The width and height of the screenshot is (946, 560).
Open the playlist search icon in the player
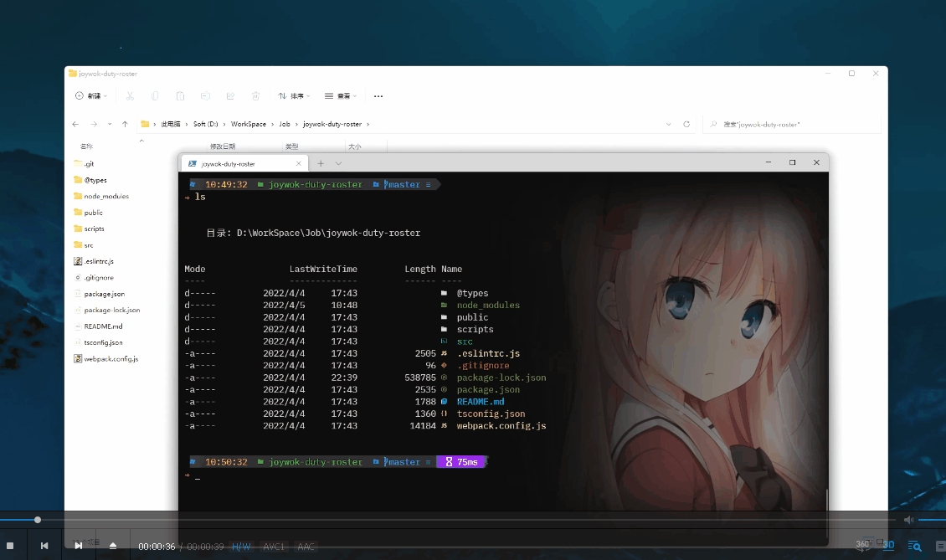(917, 546)
